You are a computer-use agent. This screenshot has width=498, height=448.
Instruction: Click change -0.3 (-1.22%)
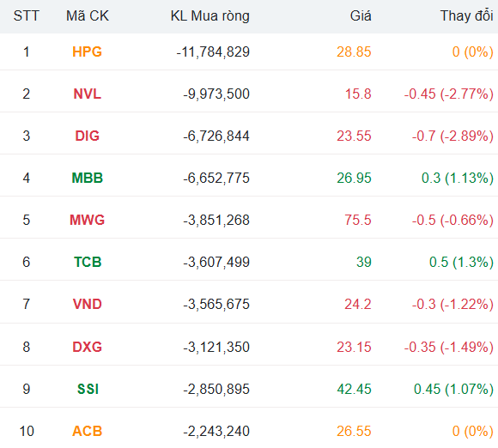point(452,305)
